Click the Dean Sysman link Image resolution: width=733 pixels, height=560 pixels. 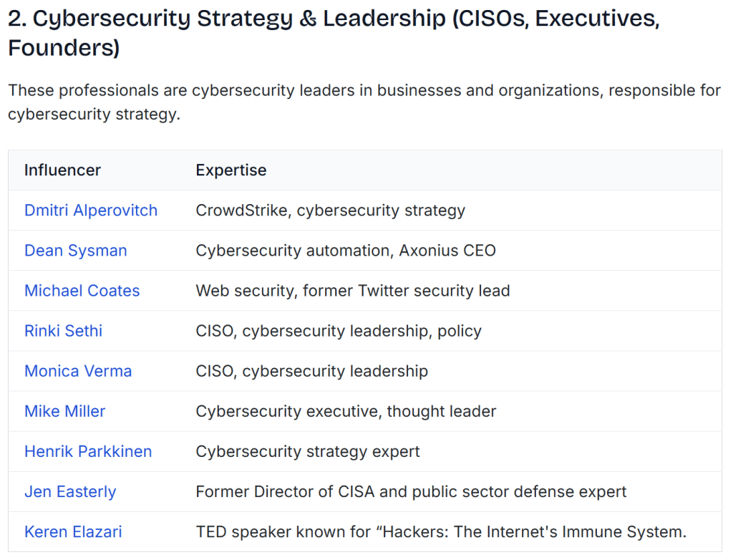(x=76, y=251)
